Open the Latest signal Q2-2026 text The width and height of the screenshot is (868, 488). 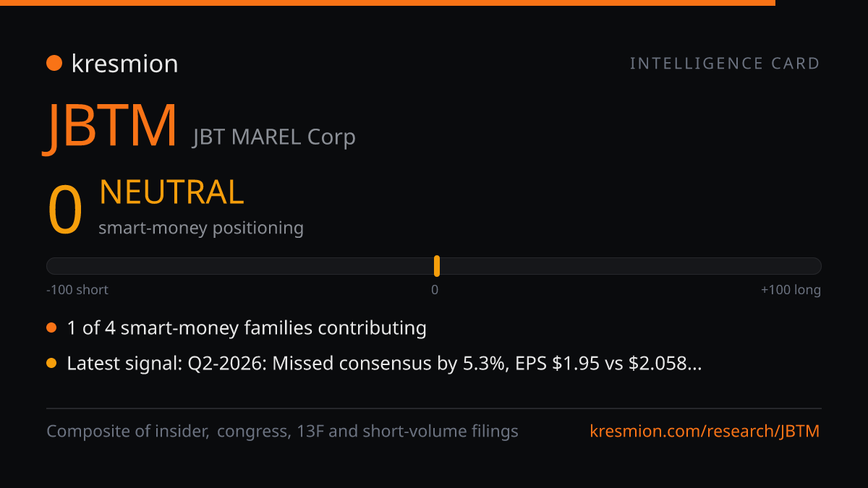pyautogui.click(x=384, y=364)
